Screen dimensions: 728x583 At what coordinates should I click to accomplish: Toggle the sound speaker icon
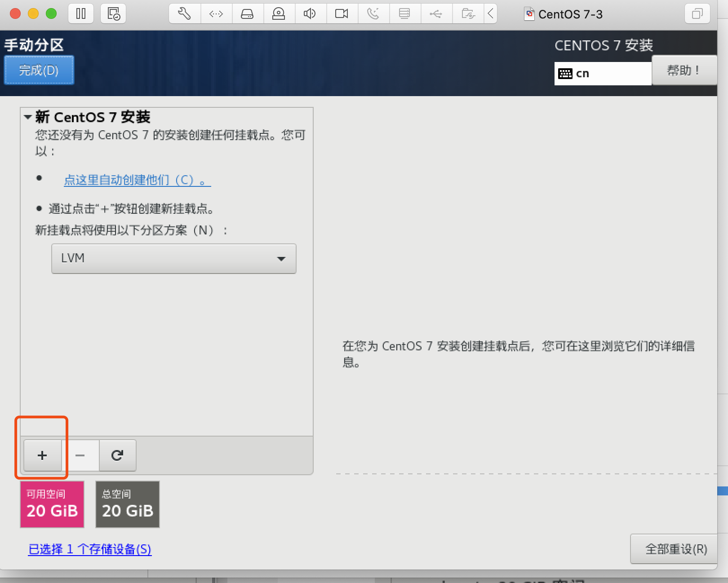[310, 14]
